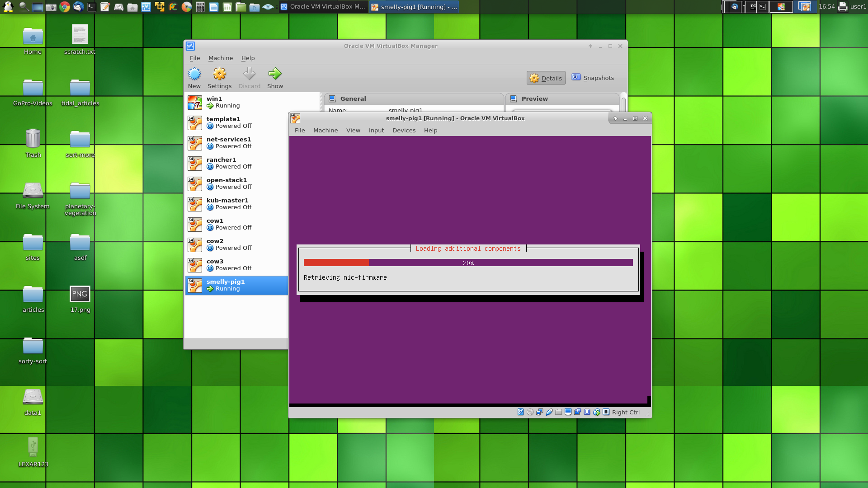868x488 pixels.
Task: Open the Input menu in smelly-pig1 VM window
Action: (376, 131)
